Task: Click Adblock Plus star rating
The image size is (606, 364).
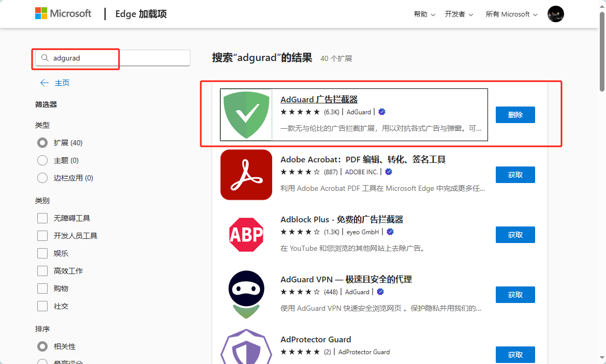Action: click(300, 232)
